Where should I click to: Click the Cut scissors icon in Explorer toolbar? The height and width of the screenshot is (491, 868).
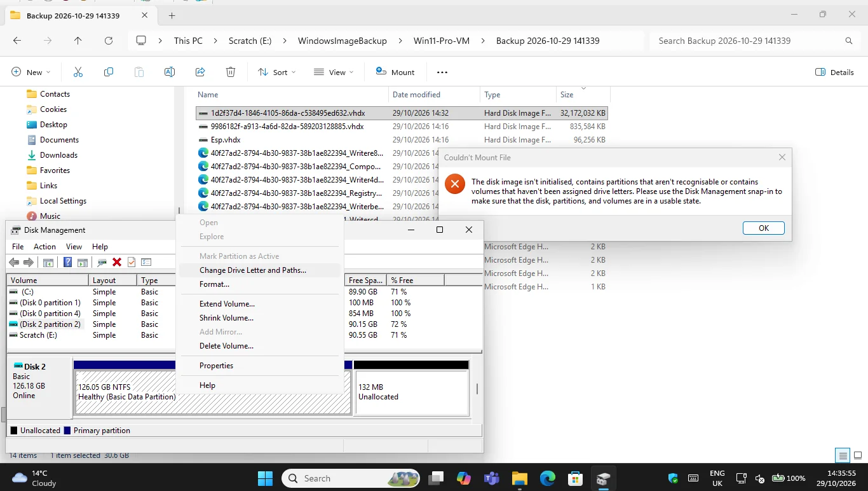tap(78, 72)
